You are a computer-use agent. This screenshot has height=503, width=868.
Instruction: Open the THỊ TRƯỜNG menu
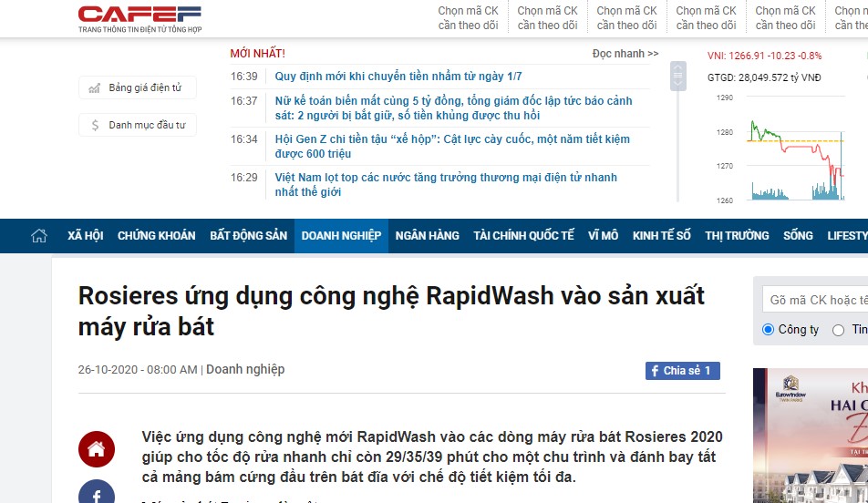[737, 236]
